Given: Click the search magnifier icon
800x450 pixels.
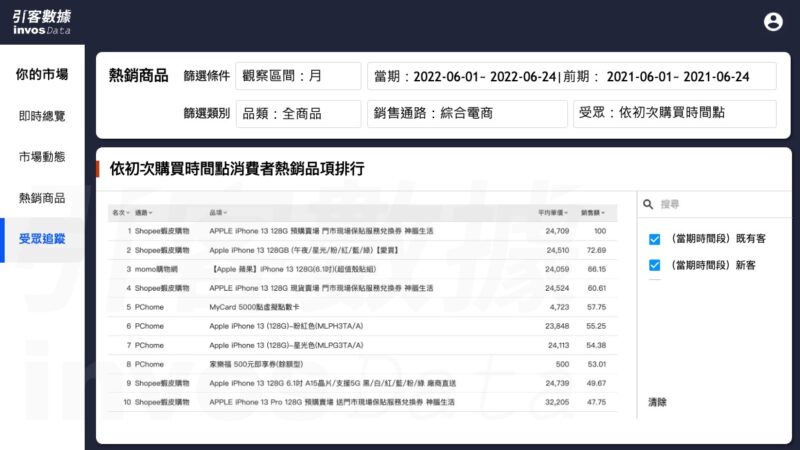Looking at the screenshot, I should 648,204.
